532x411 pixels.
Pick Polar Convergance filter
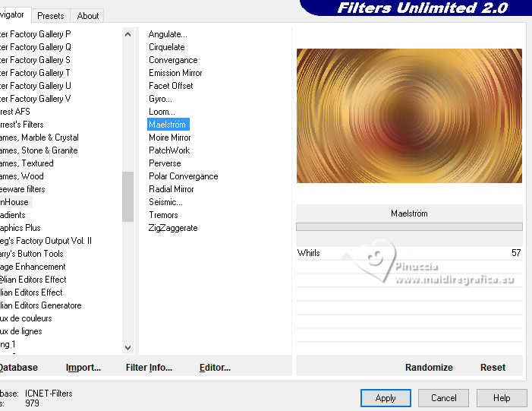tap(183, 176)
